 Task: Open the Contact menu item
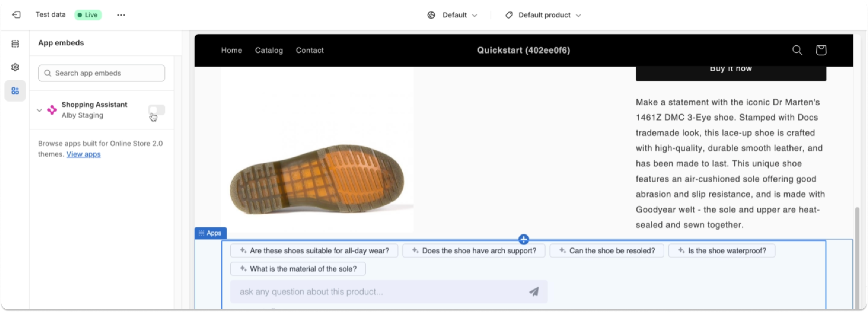click(309, 50)
